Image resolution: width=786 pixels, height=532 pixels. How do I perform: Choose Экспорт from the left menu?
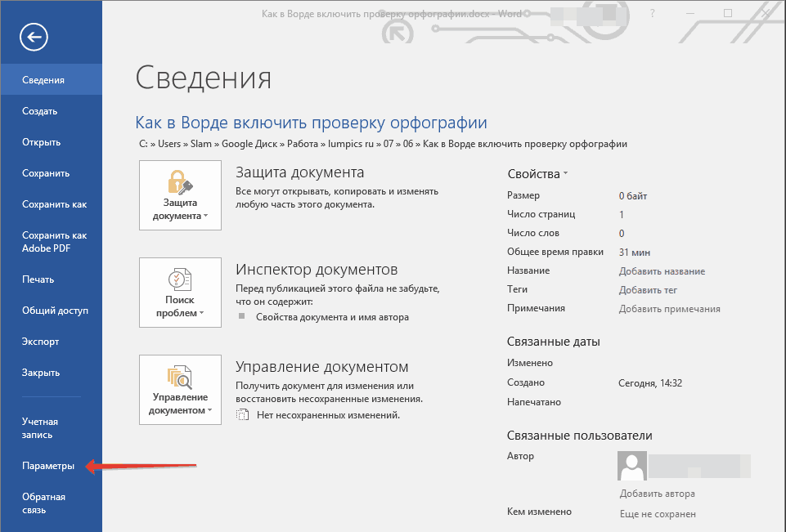coord(40,342)
